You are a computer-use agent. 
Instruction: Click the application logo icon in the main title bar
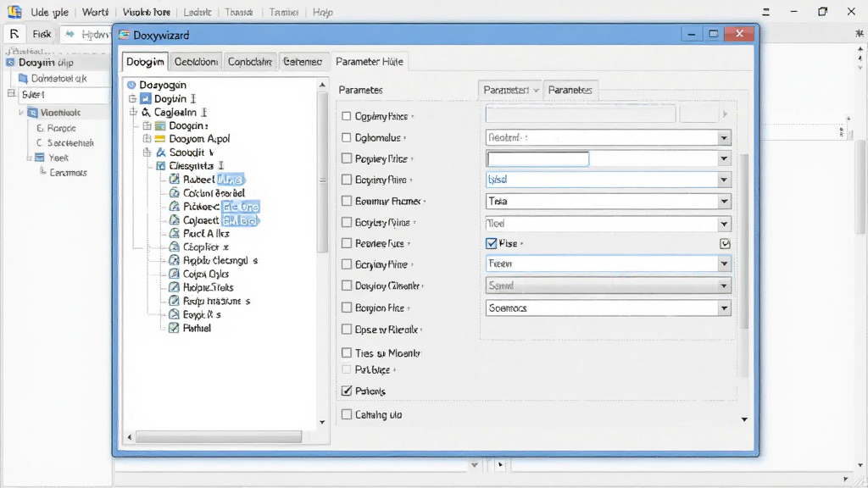[x=15, y=11]
